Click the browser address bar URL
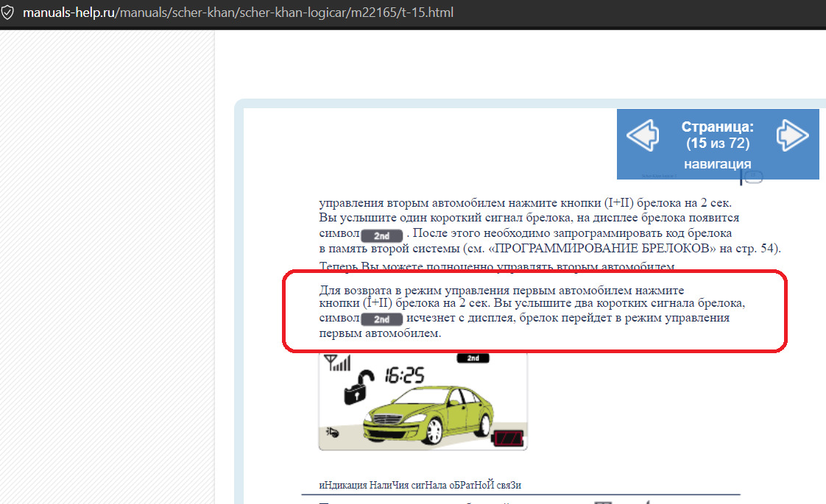 pyautogui.click(x=238, y=14)
